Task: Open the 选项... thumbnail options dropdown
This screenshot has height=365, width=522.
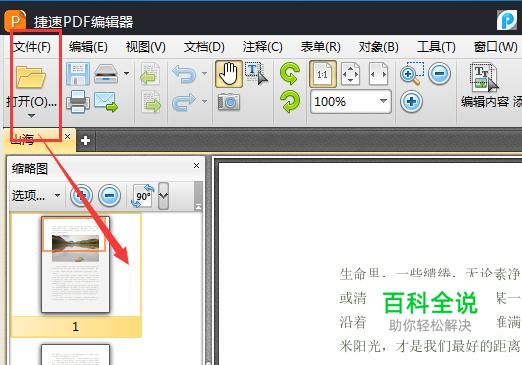Action: pyautogui.click(x=36, y=195)
